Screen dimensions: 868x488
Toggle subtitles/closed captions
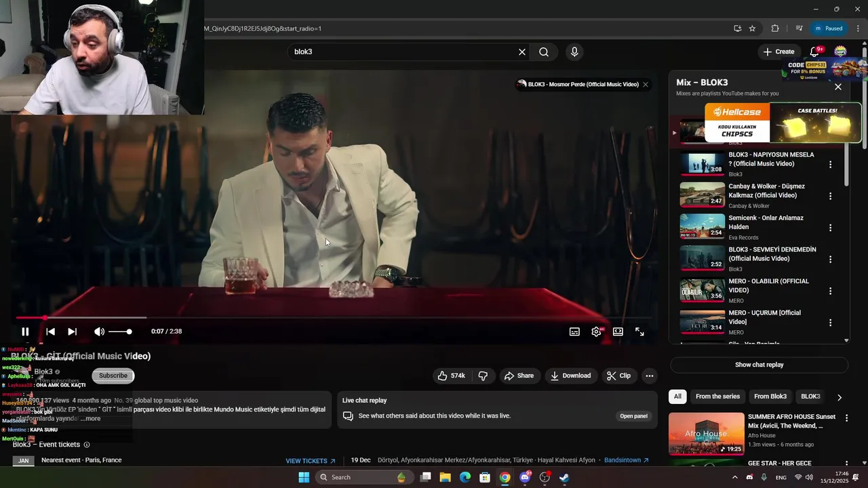[574, 331]
